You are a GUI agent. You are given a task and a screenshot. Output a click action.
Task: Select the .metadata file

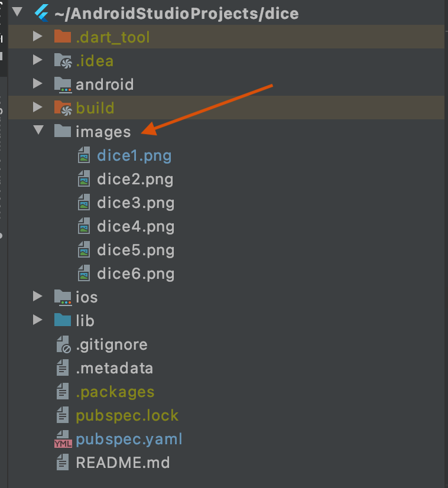[114, 368]
